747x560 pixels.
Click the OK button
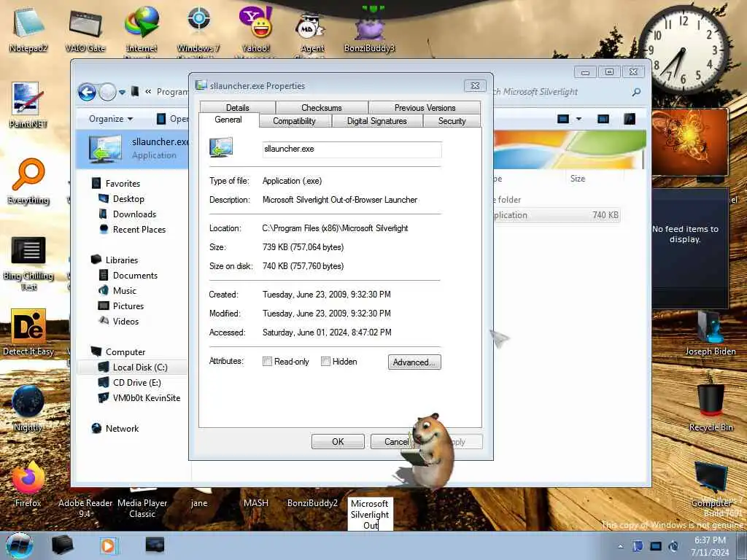pyautogui.click(x=338, y=441)
